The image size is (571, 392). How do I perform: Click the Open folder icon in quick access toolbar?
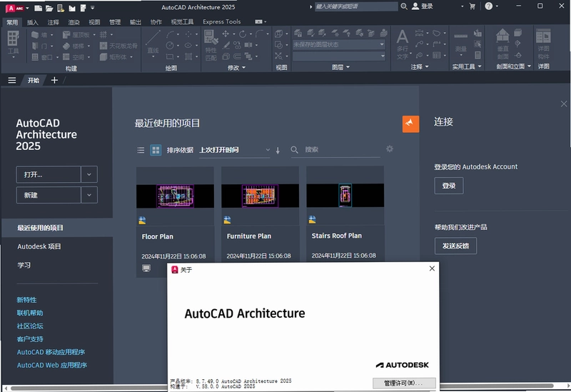click(x=49, y=8)
